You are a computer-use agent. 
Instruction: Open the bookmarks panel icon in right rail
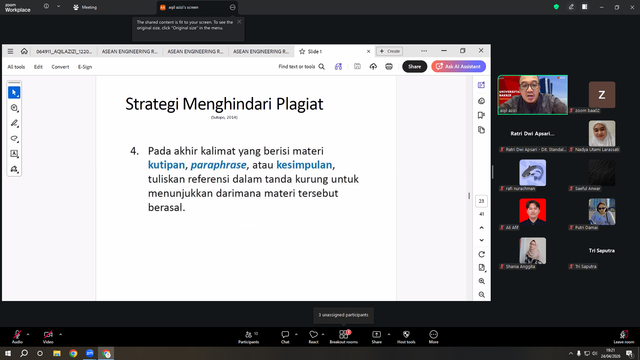[x=481, y=116]
